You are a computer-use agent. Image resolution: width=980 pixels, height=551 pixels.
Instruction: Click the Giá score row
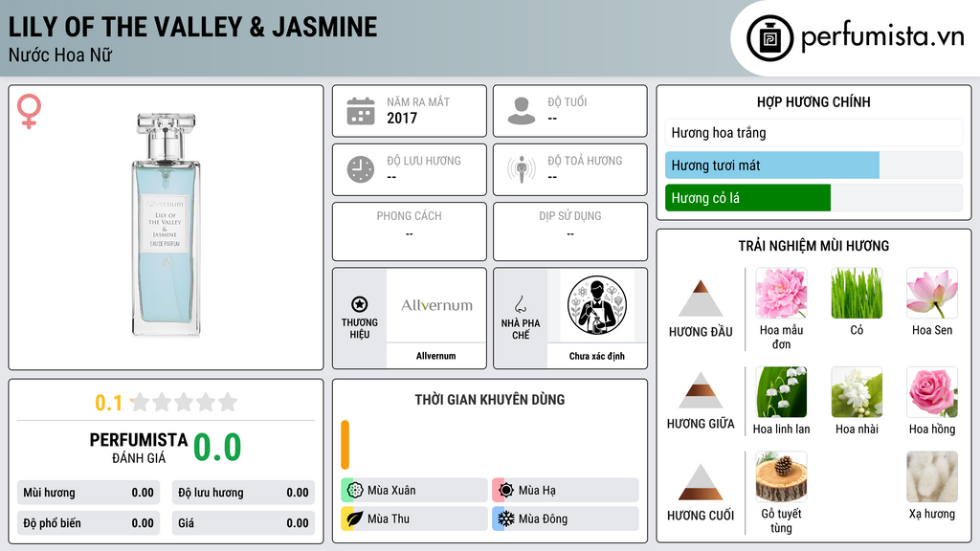[243, 523]
